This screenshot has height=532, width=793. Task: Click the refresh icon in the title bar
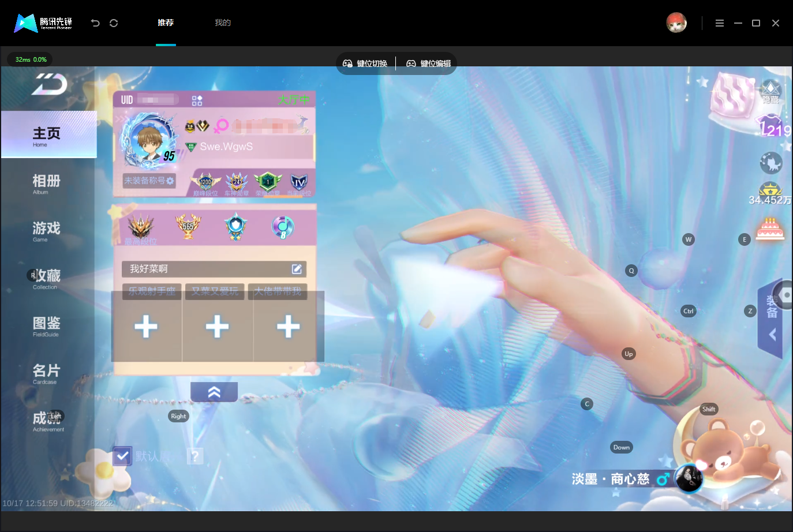click(x=114, y=23)
